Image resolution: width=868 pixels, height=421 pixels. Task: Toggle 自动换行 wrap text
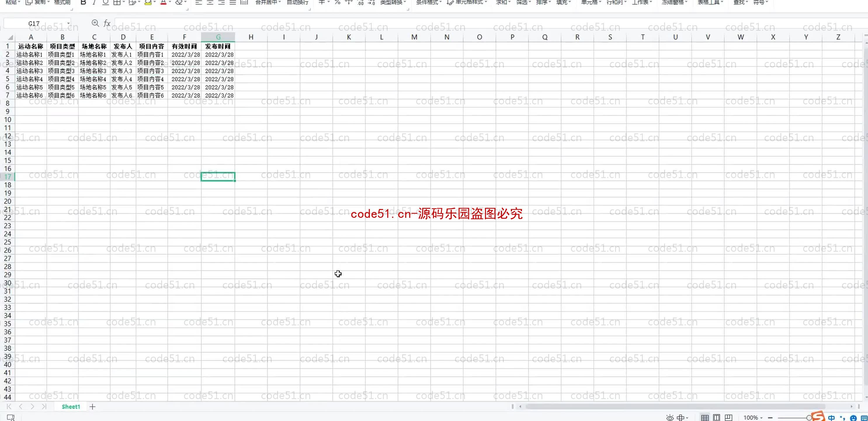pyautogui.click(x=298, y=2)
